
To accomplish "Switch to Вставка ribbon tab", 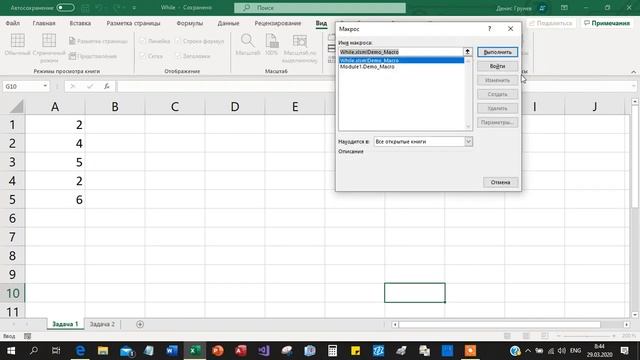I will click(x=80, y=23).
